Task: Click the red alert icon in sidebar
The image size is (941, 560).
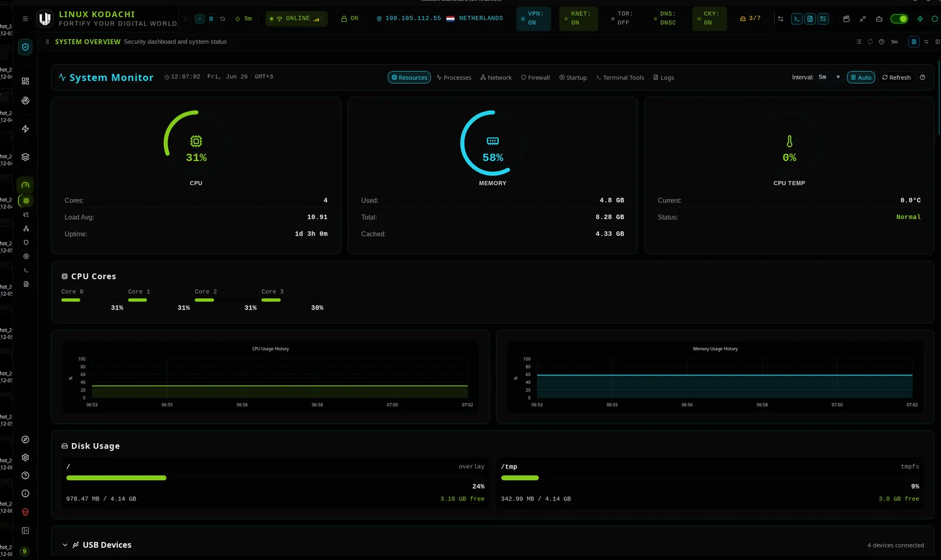Action: pos(25,512)
